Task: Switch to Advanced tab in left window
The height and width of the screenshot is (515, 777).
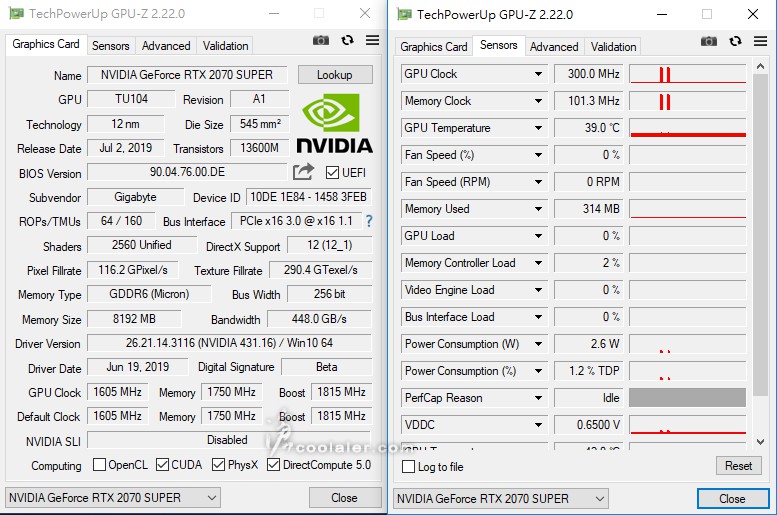Action: pyautogui.click(x=166, y=46)
